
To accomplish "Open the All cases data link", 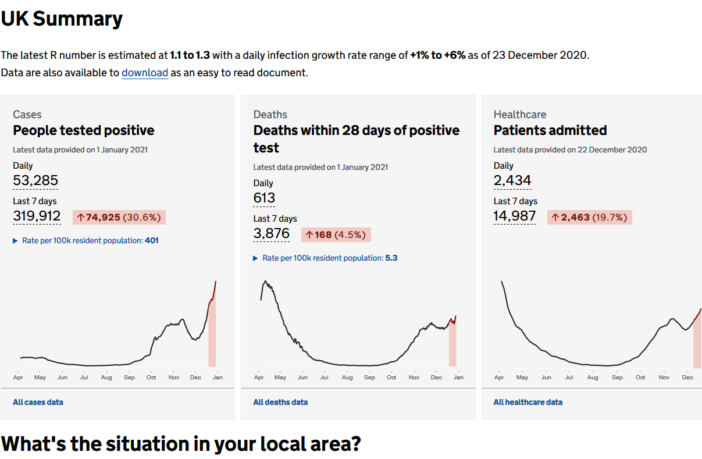I will tap(38, 402).
